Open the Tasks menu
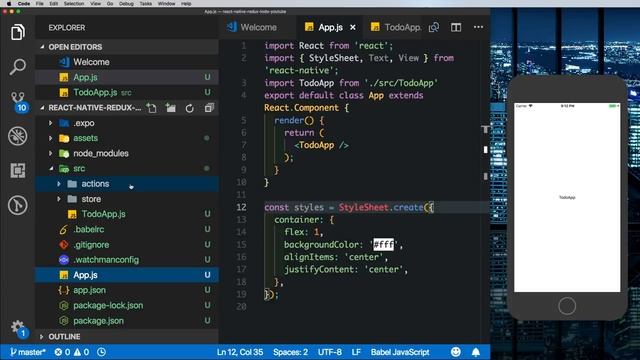 point(146,3)
